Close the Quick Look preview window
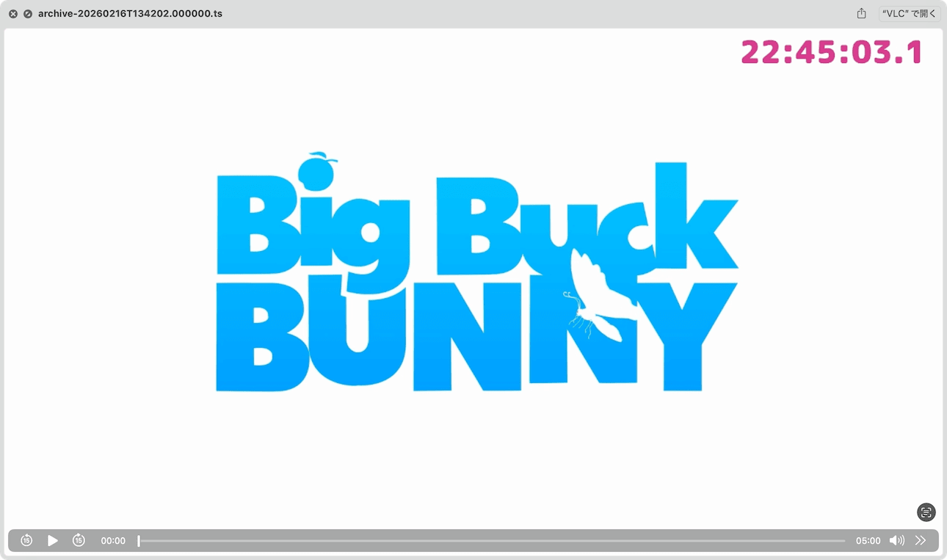The width and height of the screenshot is (947, 560). [x=13, y=14]
